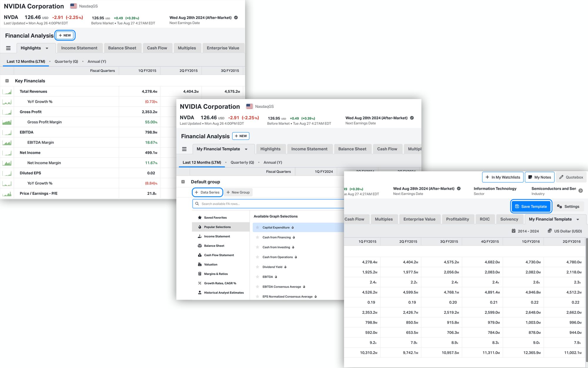Click the Save Template button
Screen dimensions: 588x368
pyautogui.click(x=531, y=206)
